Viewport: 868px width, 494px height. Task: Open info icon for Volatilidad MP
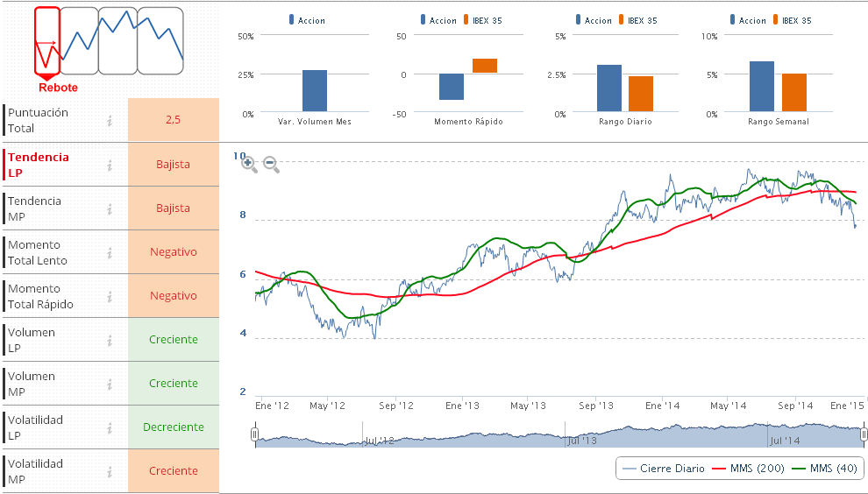pyautogui.click(x=110, y=471)
